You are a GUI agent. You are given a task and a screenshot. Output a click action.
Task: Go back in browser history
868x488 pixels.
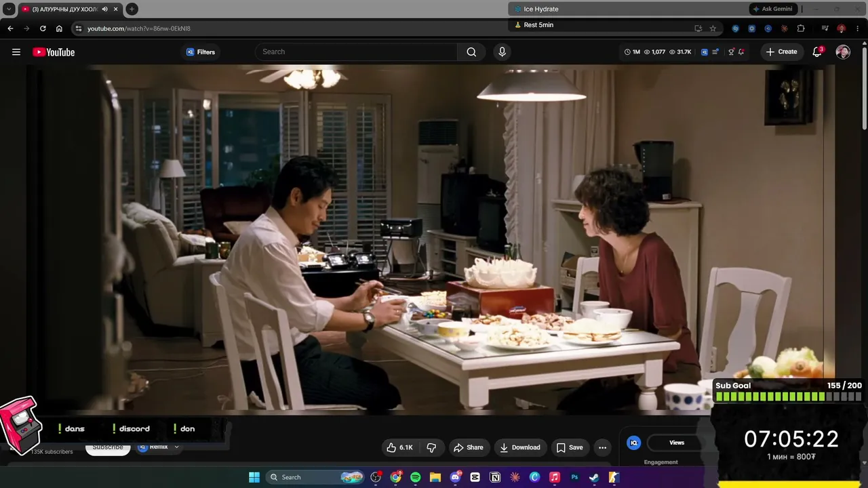point(10,28)
